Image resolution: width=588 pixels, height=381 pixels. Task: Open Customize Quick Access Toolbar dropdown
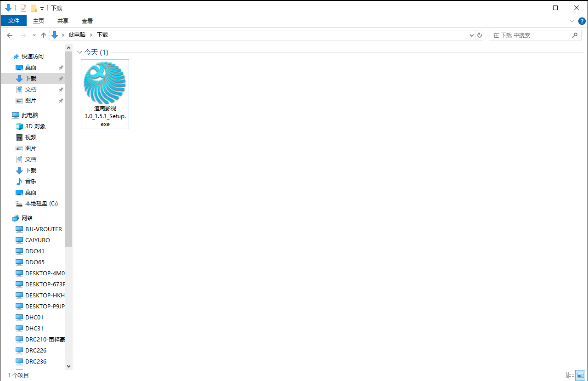pyautogui.click(x=42, y=8)
